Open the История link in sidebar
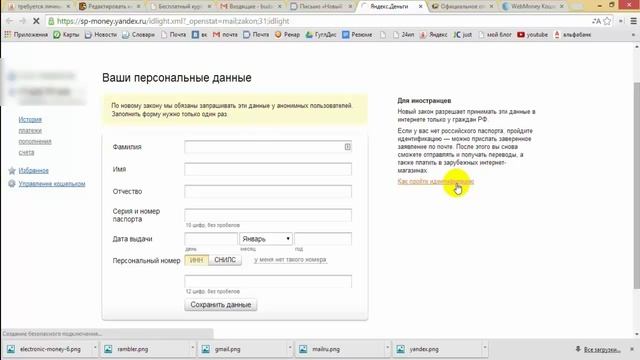The image size is (640, 360). 30,120
